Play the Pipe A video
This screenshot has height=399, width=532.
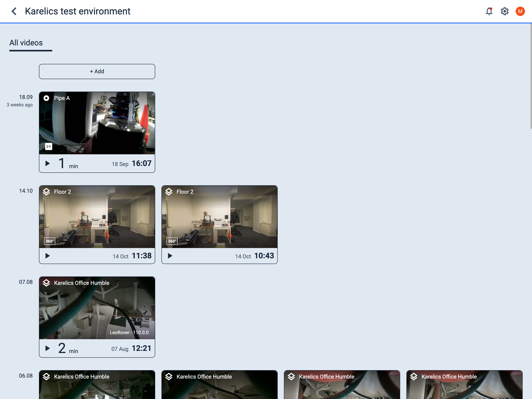47,163
